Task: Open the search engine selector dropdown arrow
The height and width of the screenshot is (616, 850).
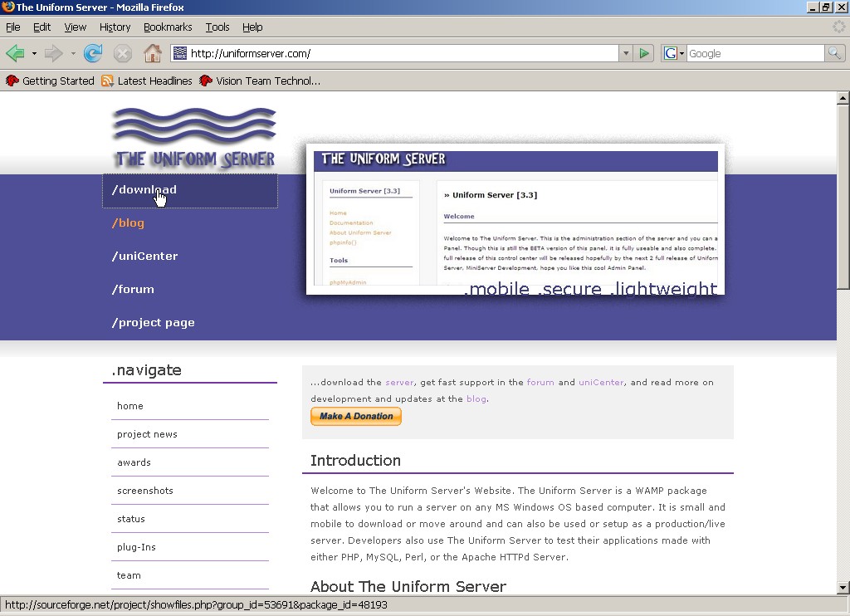Action: [x=681, y=53]
